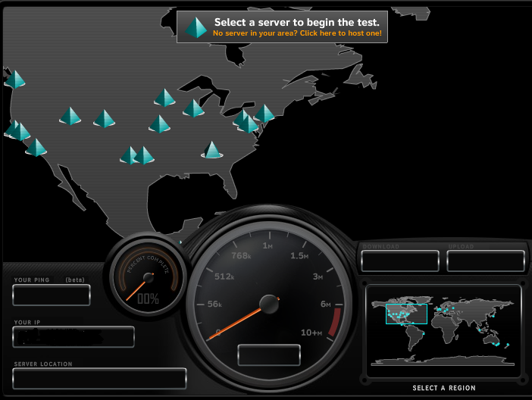
Task: Click the Your Ping field
Action: click(52, 295)
